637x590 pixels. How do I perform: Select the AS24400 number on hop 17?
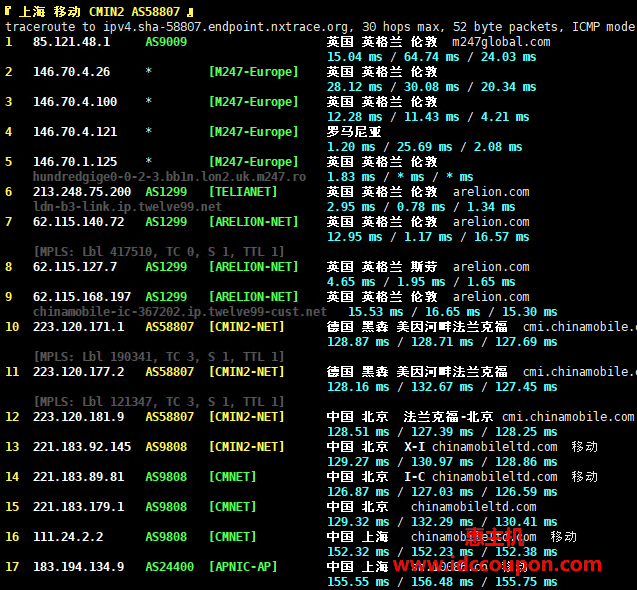(x=170, y=567)
